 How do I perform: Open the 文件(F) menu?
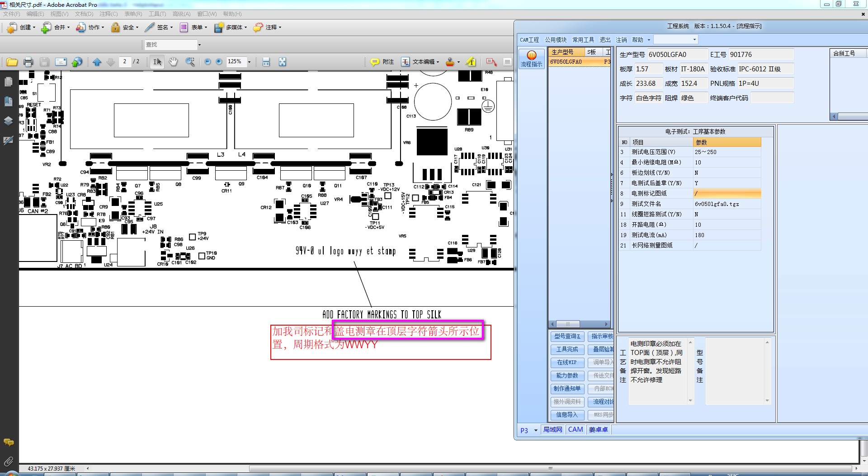(11, 14)
